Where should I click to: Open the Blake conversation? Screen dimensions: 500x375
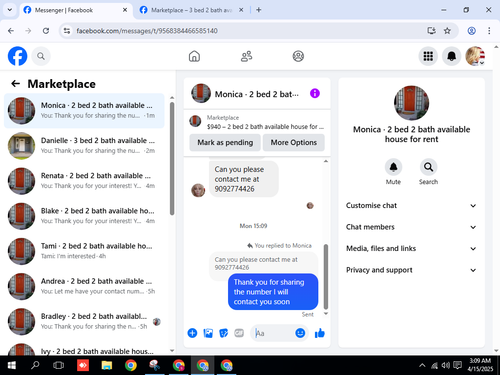(84, 216)
